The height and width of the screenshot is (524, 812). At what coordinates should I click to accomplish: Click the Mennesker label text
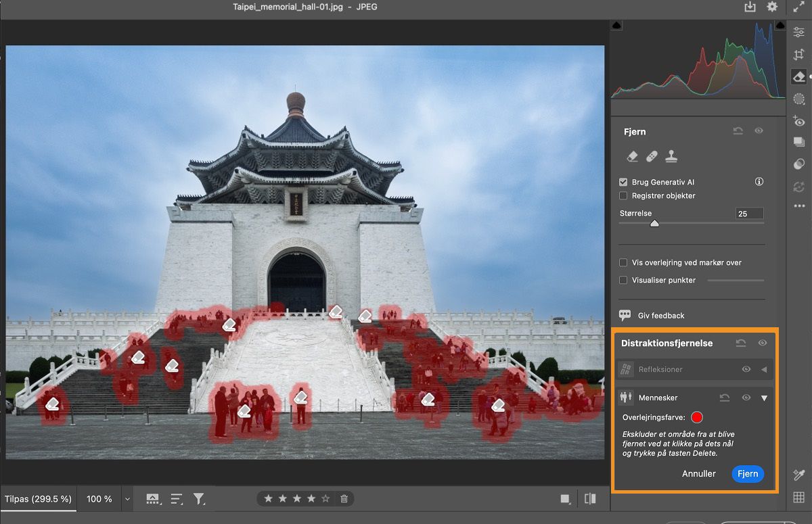[x=658, y=398]
